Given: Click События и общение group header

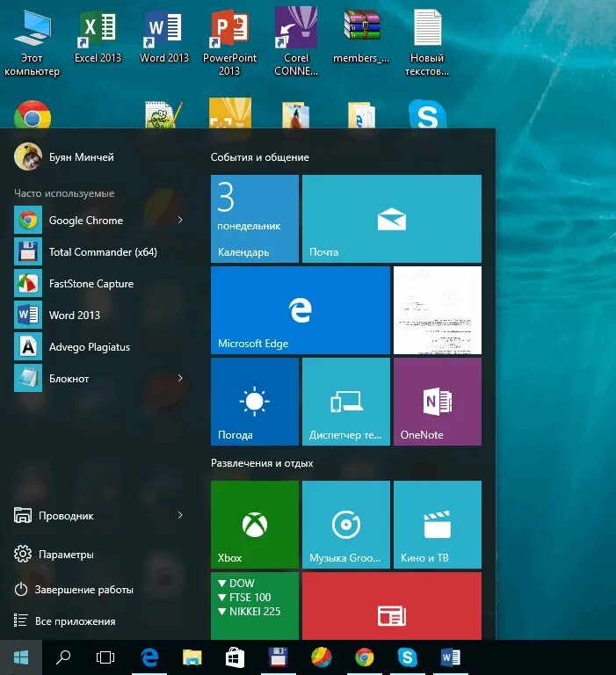Looking at the screenshot, I should 259,157.
